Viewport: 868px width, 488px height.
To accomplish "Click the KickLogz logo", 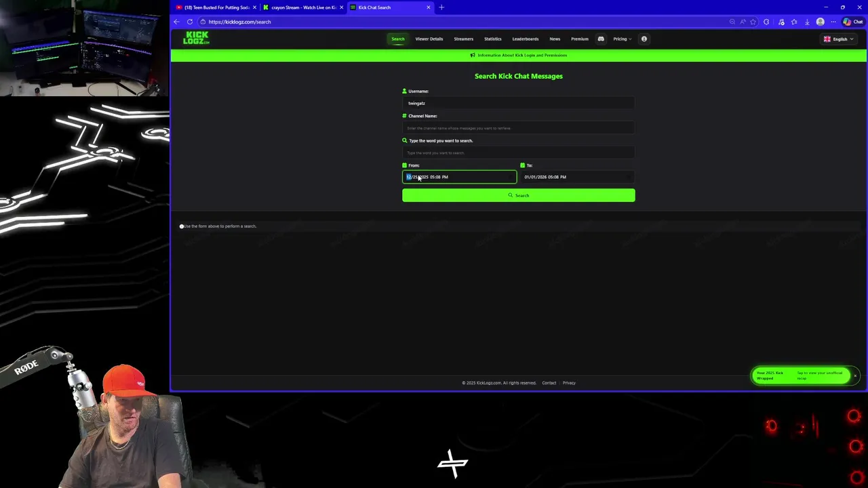I will tap(196, 38).
